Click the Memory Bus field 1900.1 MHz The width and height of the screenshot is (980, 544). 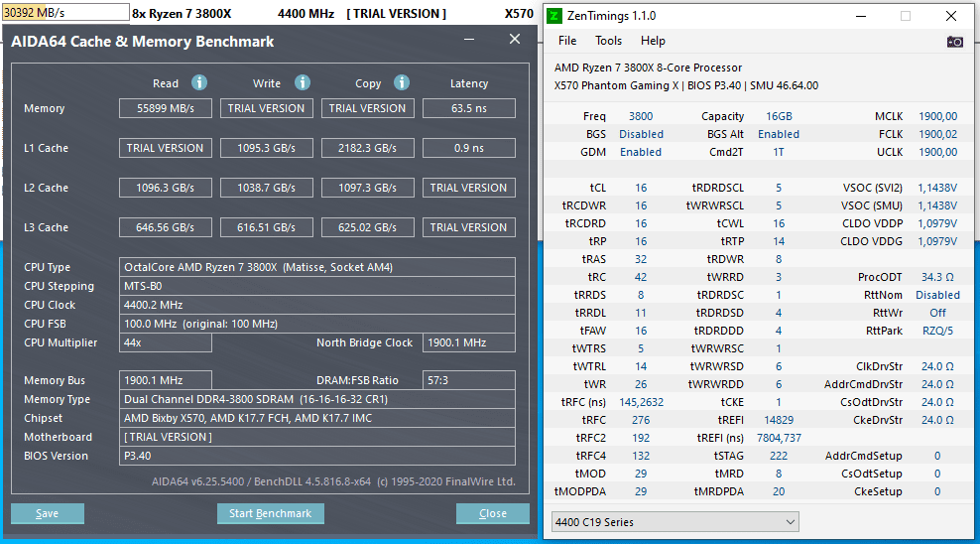tap(166, 380)
